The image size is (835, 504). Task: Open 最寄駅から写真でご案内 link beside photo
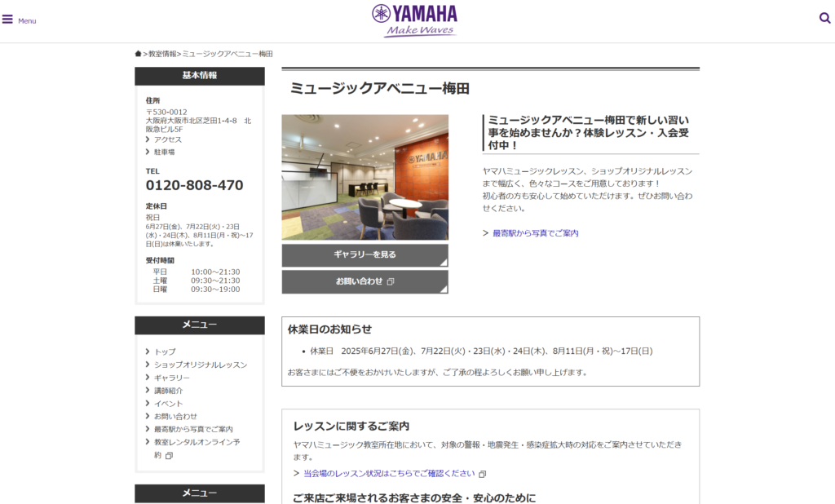click(535, 232)
